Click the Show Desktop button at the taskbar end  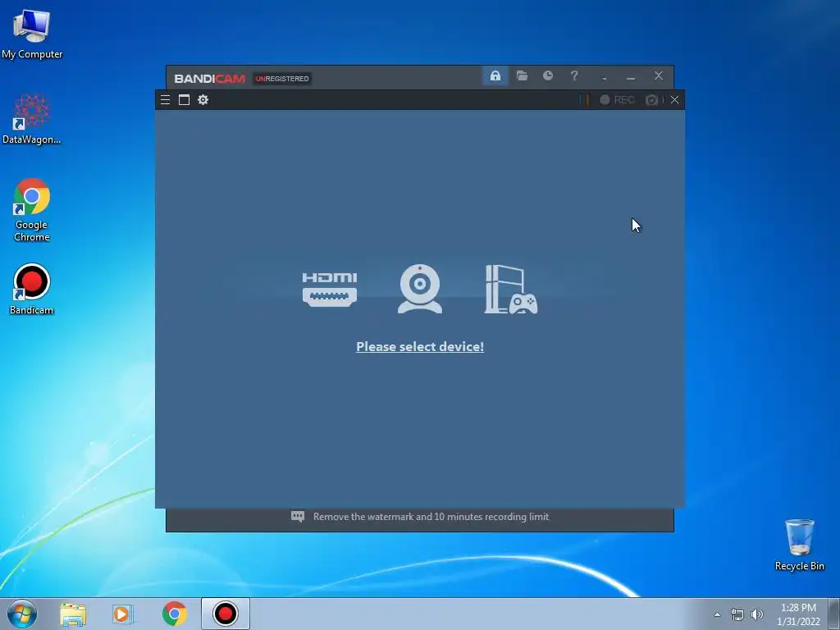click(834, 614)
